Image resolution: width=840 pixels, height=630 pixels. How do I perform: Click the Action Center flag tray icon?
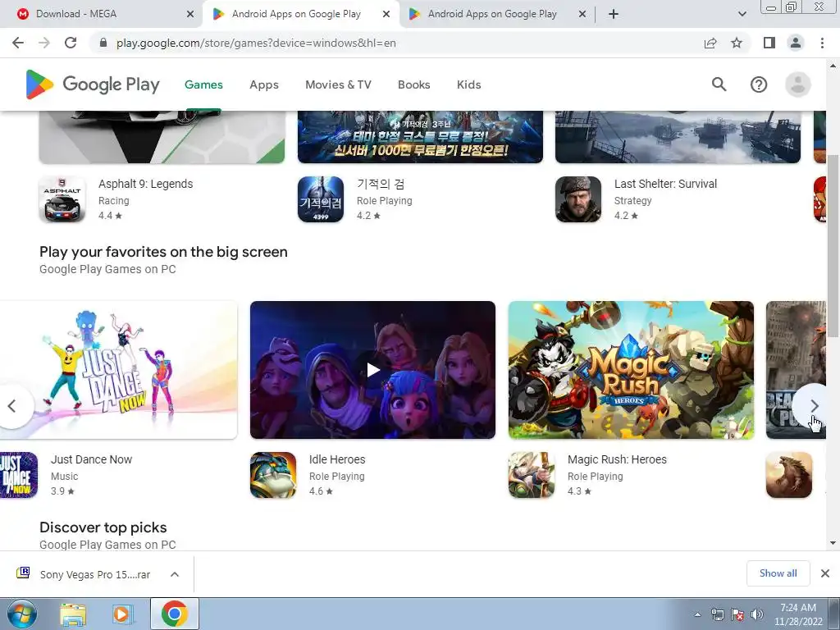point(737,614)
